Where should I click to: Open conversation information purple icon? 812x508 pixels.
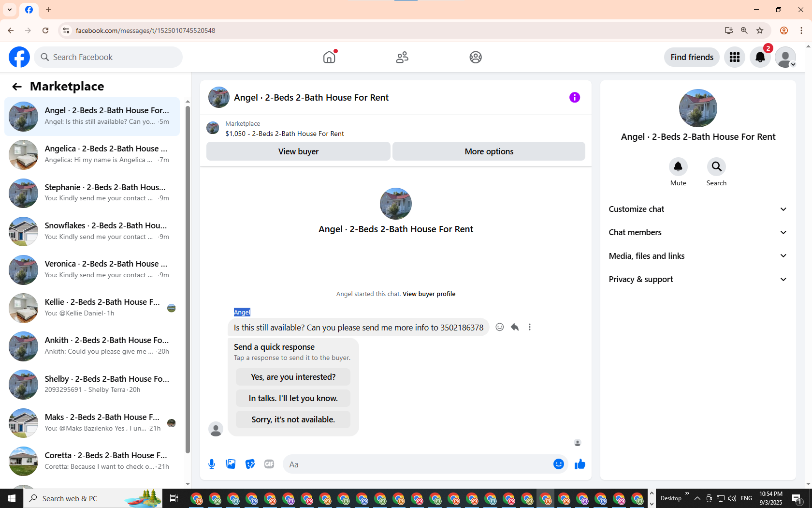pyautogui.click(x=575, y=97)
